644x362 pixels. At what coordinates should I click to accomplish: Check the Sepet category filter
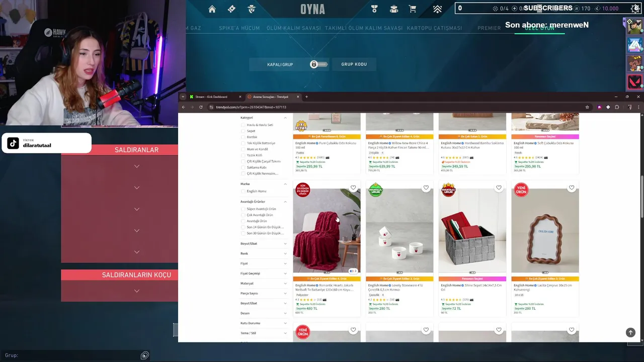243,131
